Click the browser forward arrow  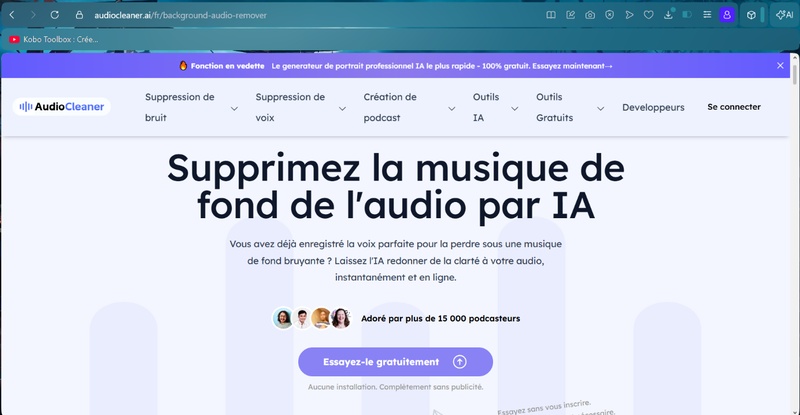coord(33,15)
